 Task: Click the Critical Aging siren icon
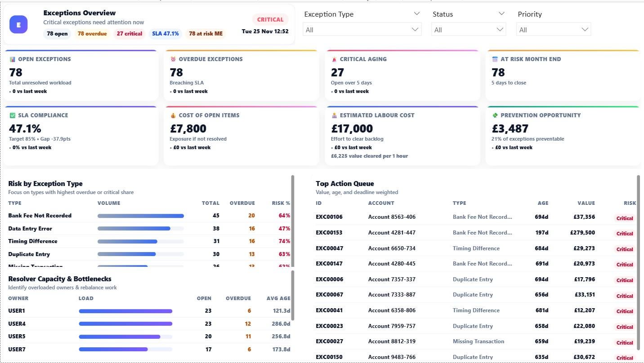click(x=334, y=59)
